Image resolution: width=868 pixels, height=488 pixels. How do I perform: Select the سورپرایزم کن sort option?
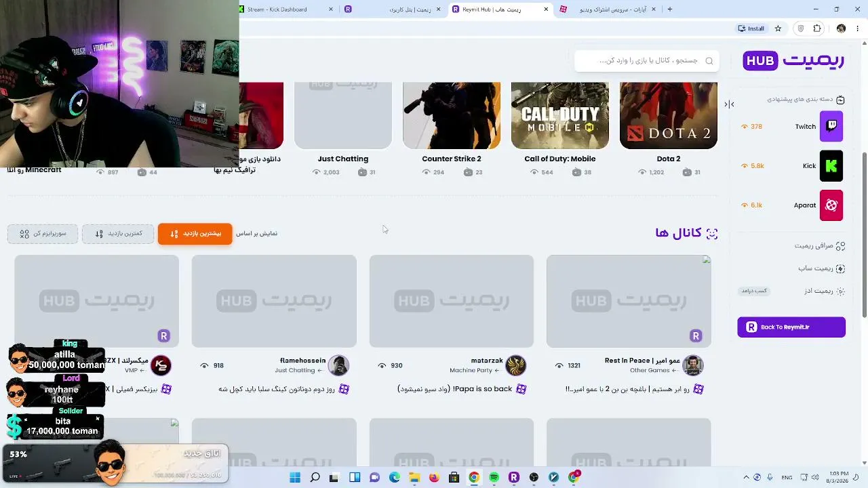43,234
